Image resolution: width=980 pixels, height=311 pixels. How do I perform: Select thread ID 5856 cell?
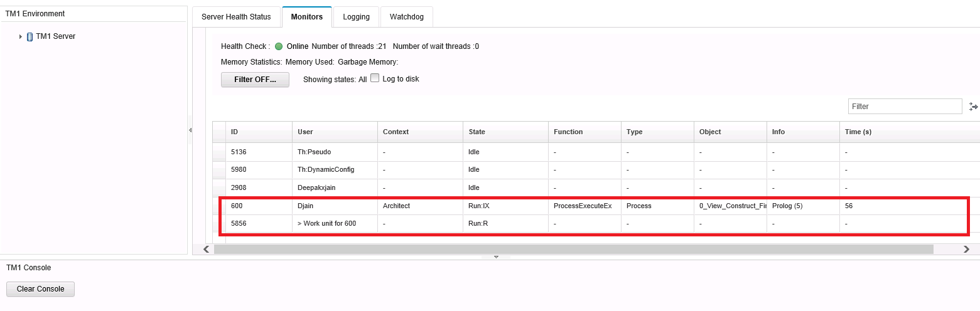(x=259, y=223)
